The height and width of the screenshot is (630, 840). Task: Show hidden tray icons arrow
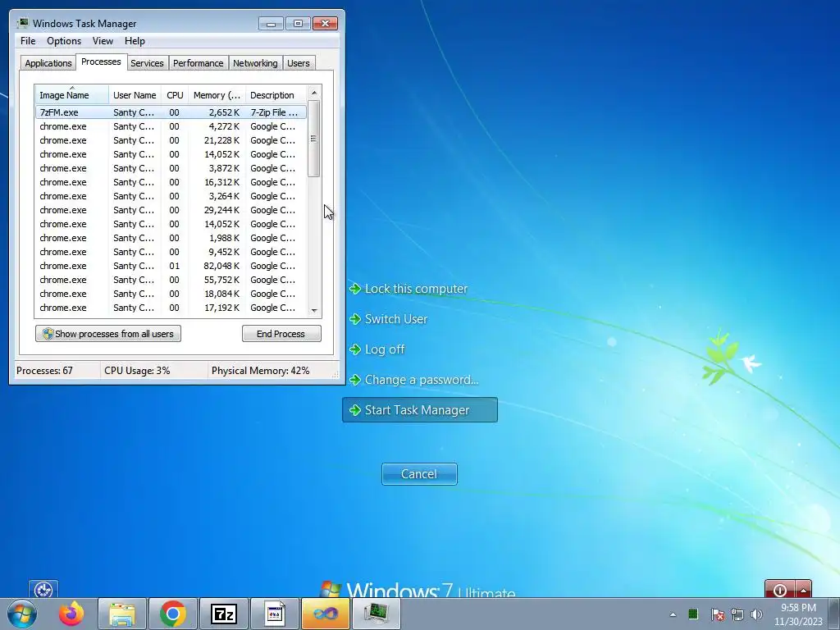[673, 614]
